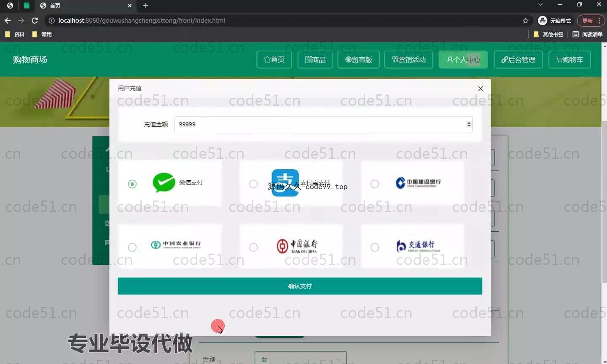The width and height of the screenshot is (607, 364).
Task: Open the 营销活动 nav item
Action: [409, 60]
